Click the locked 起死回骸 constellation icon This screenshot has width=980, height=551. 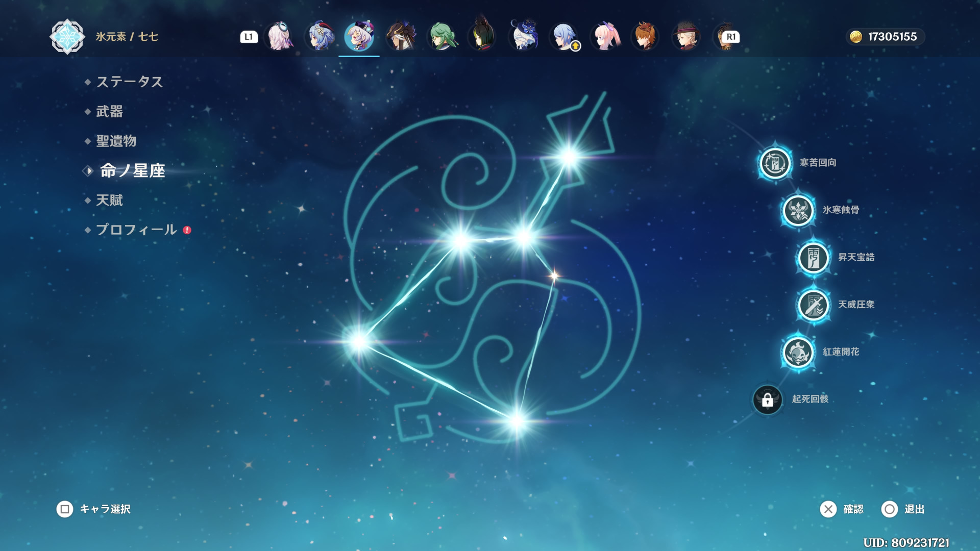point(767,399)
